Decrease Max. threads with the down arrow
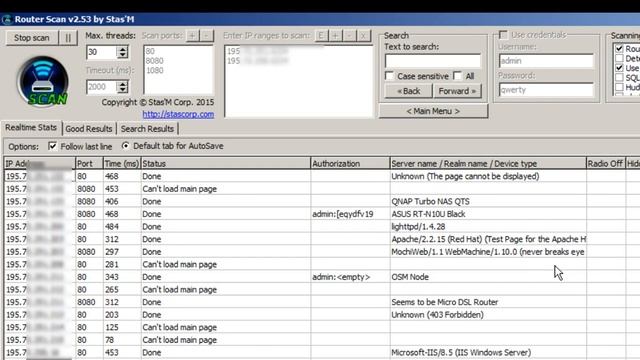The width and height of the screenshot is (640, 360). point(122,55)
